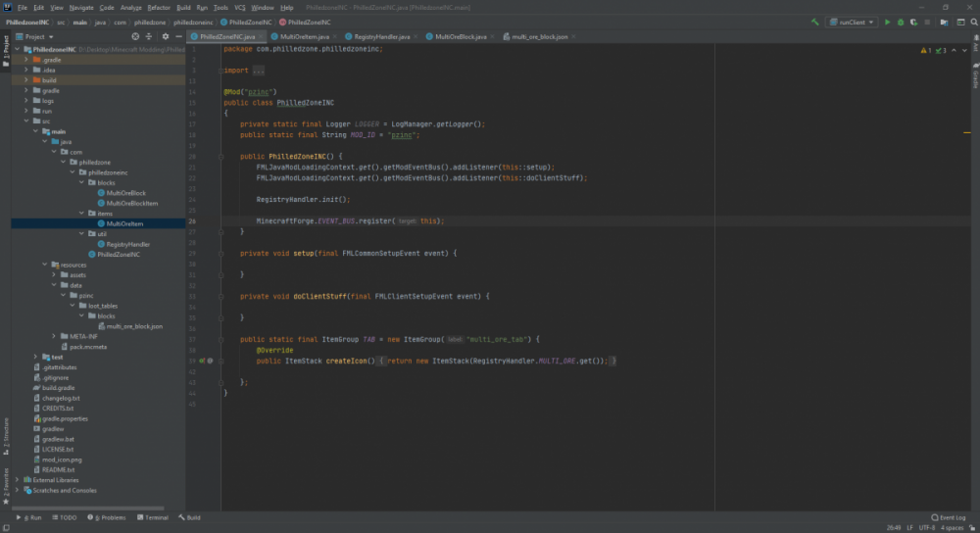The image size is (980, 533).
Task: Expand collapsed imports fold marker
Action: pyautogui.click(x=258, y=71)
